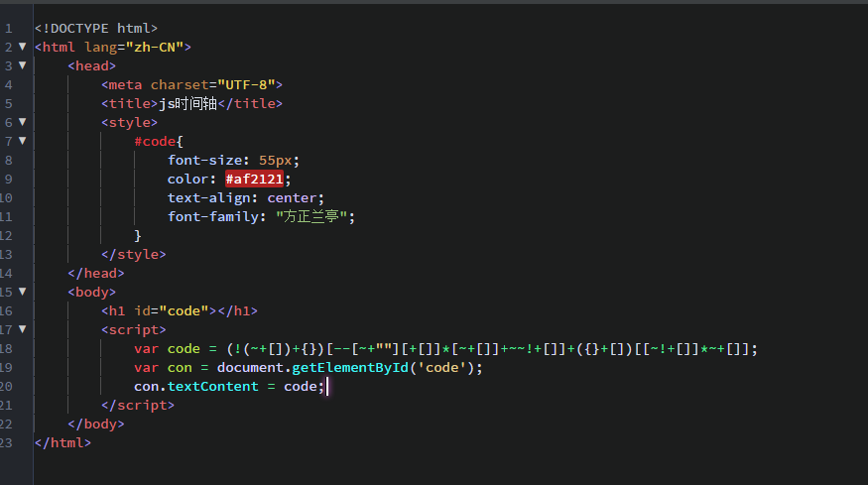Screen dimensions: 868x485
Task: Collapse the head tag fold arrow
Action: [x=23, y=65]
